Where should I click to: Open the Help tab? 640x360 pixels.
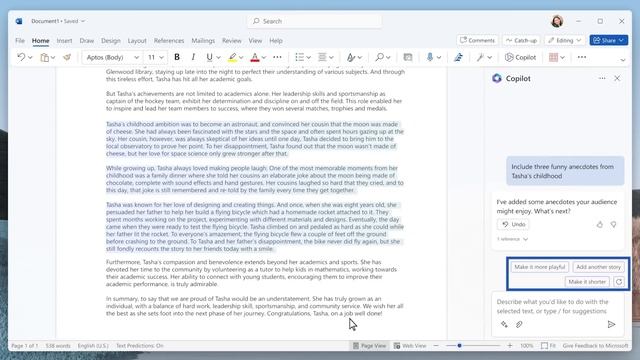click(x=276, y=41)
